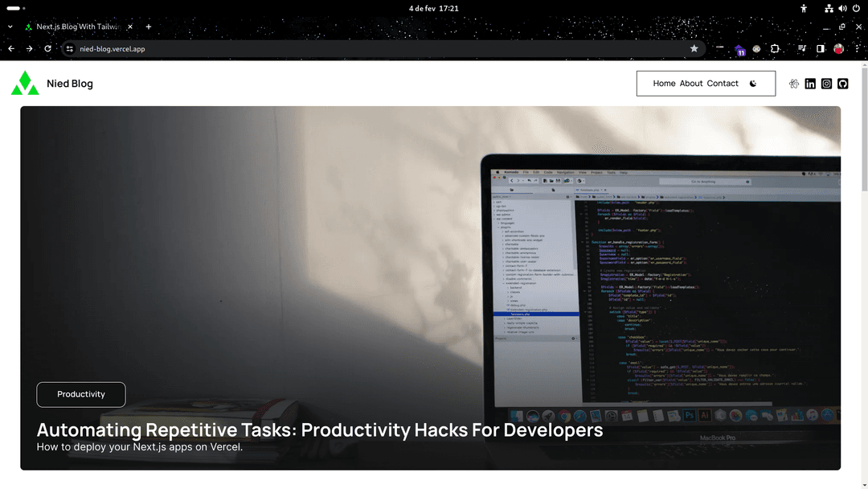This screenshot has width=868, height=489.
Task: Reload the page
Action: 47,48
